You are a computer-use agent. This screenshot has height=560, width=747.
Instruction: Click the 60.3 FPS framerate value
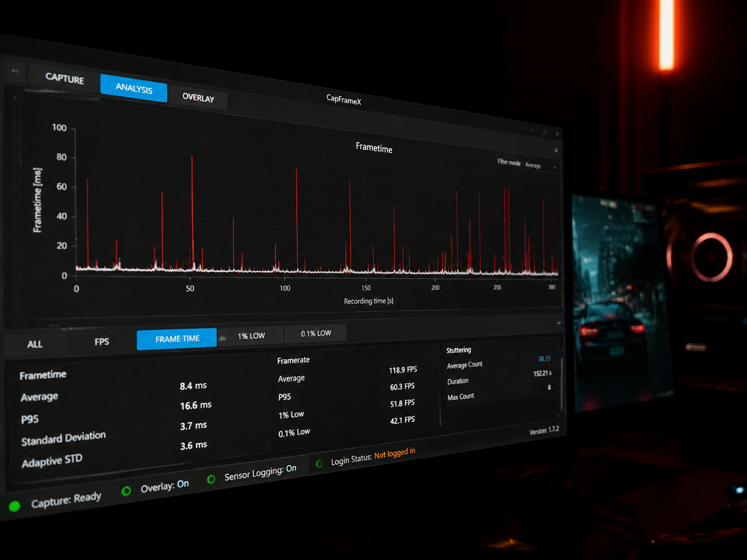(x=402, y=387)
